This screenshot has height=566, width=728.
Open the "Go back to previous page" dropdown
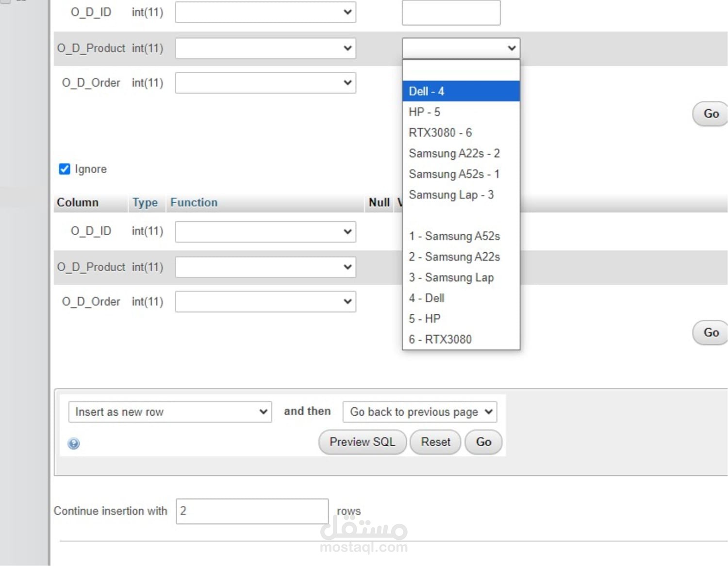419,412
